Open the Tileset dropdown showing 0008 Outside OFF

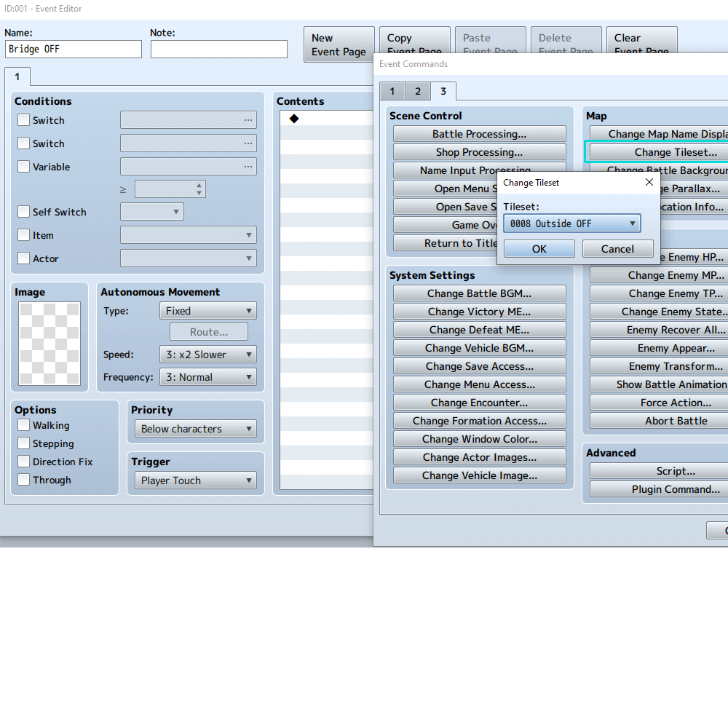pos(571,223)
